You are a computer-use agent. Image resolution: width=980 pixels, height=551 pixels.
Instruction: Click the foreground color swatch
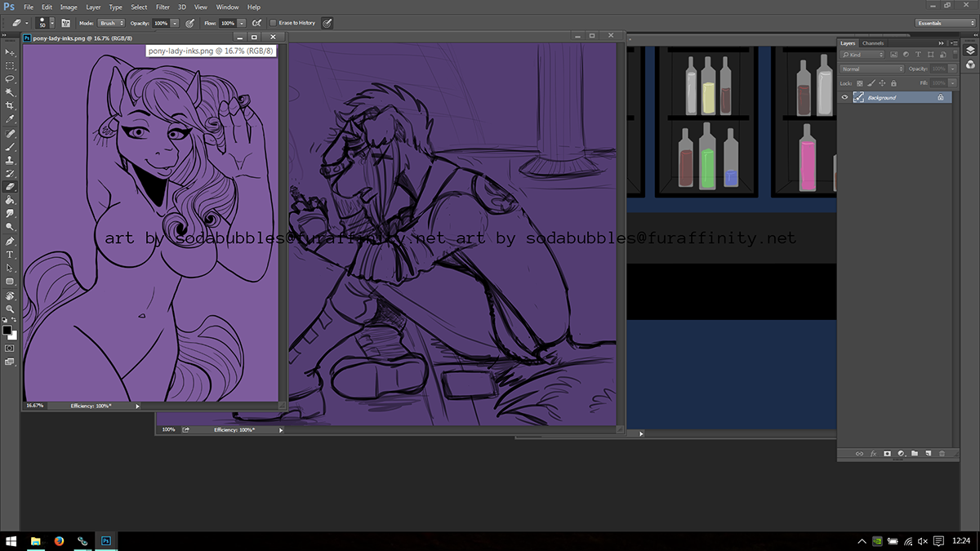pyautogui.click(x=7, y=331)
